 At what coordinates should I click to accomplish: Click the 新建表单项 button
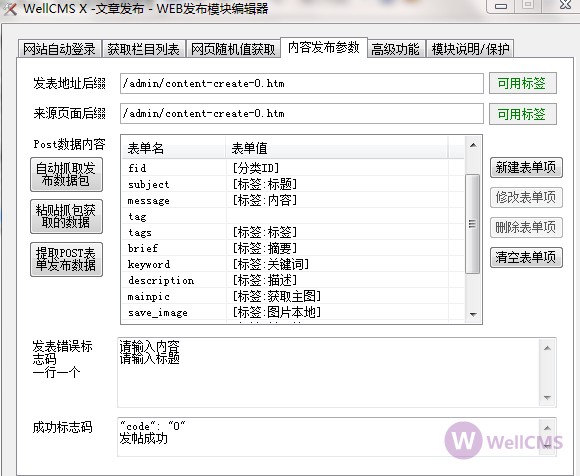(x=526, y=168)
